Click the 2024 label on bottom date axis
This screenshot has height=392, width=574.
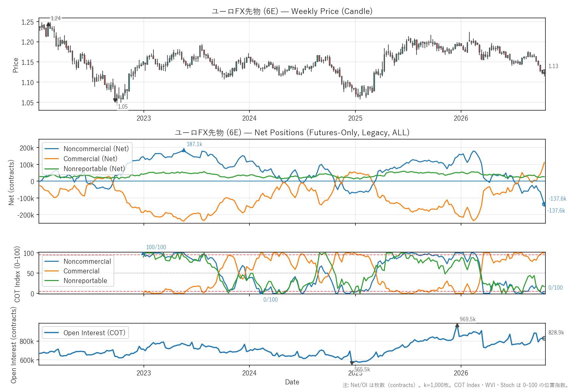pos(249,373)
